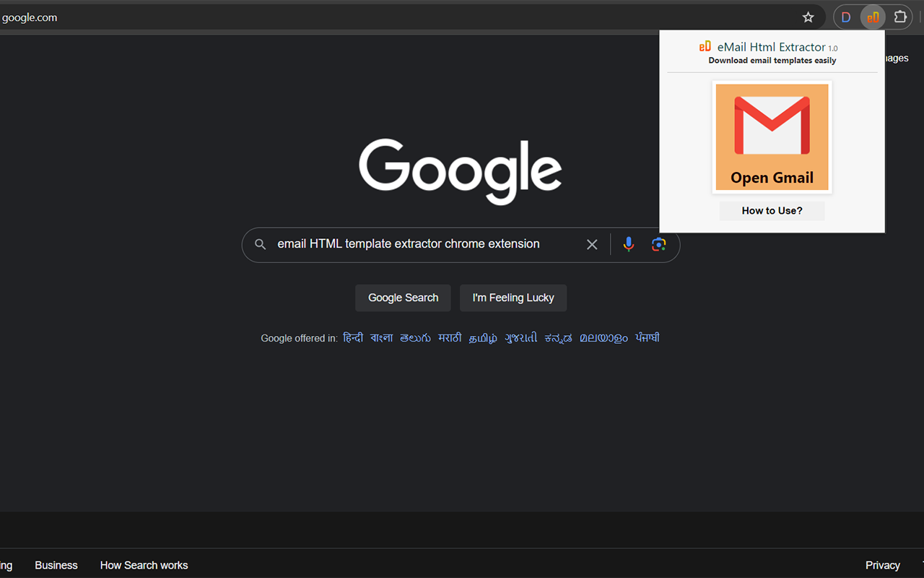Switch Google to Telugu (తెలుగు)
The image size is (924, 578).
coord(416,338)
